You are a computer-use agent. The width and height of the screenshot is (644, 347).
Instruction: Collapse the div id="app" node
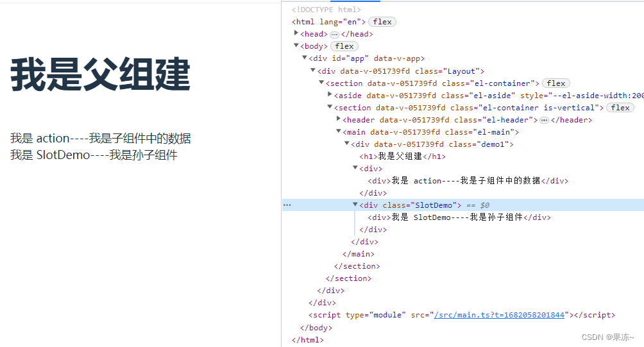(304, 58)
